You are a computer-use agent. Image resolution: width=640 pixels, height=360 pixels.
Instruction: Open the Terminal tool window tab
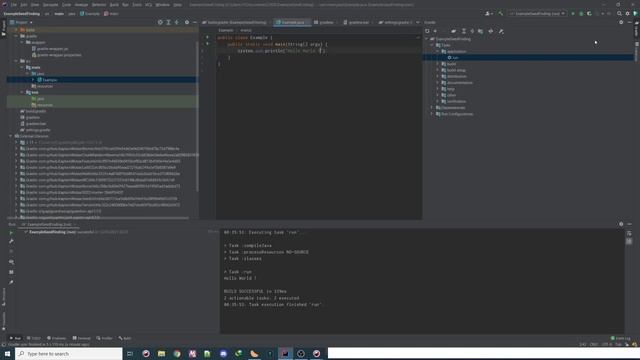tap(82, 338)
